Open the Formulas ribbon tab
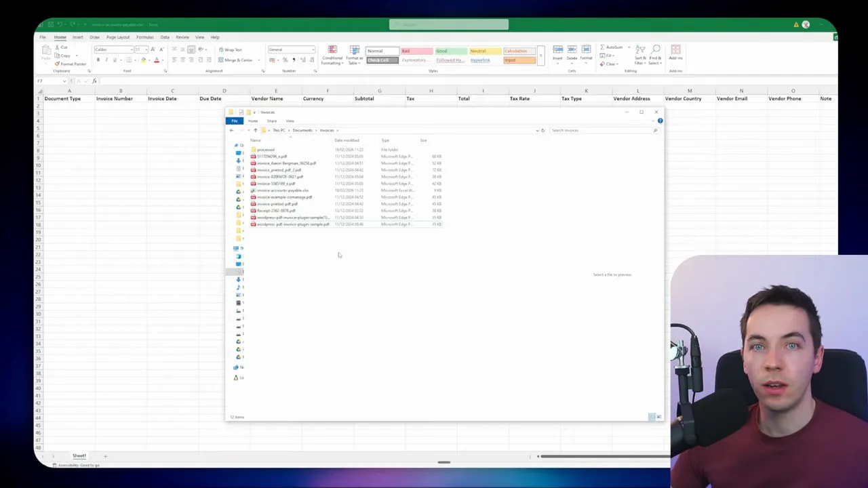Viewport: 868px width, 488px height. pyautogui.click(x=145, y=37)
